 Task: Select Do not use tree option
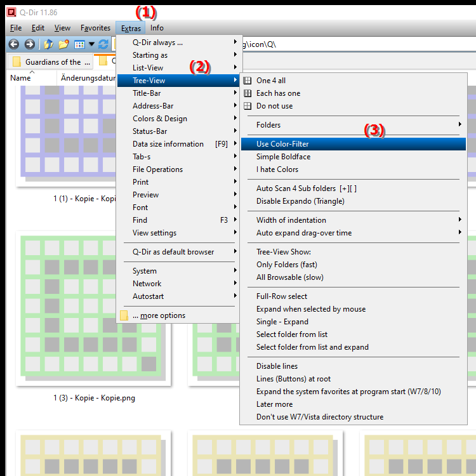tap(274, 106)
